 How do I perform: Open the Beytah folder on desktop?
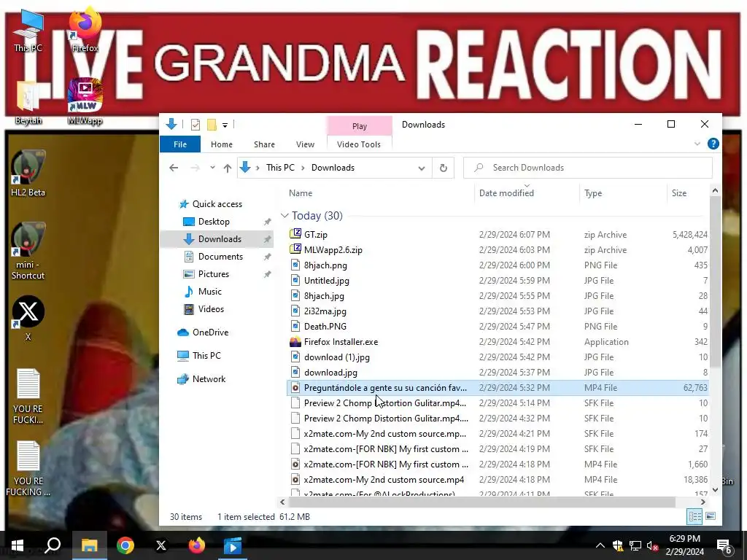click(28, 102)
